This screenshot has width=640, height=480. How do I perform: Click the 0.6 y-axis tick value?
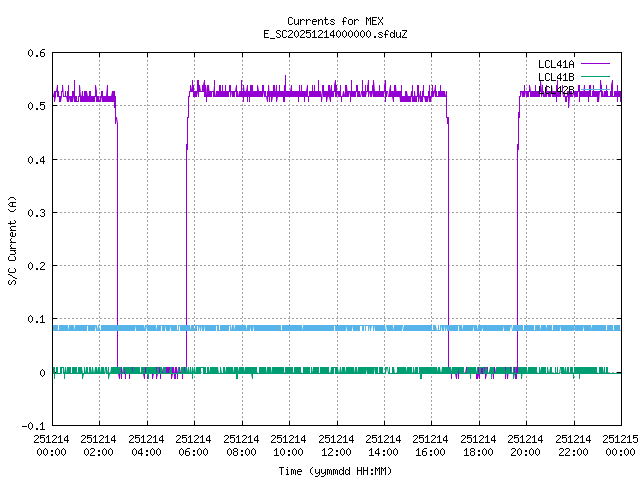(36, 54)
